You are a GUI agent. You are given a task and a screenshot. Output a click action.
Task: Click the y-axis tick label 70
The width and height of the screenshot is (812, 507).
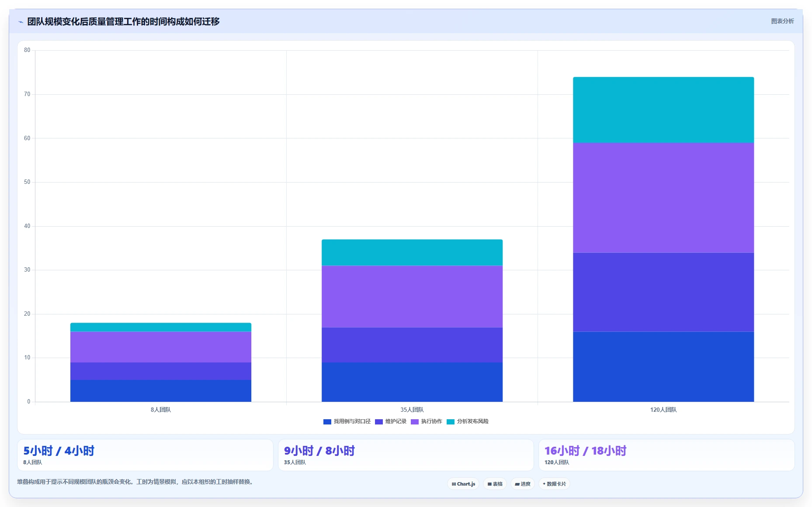click(x=27, y=94)
